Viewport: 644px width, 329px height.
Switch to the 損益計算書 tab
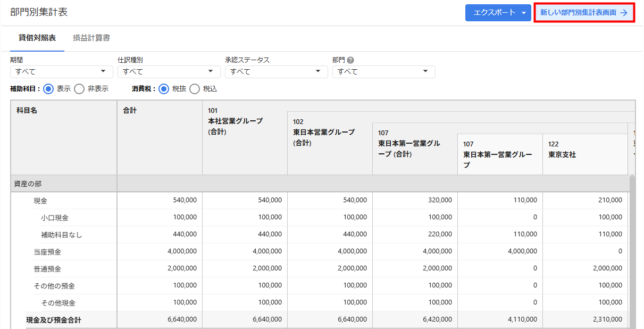coord(91,38)
